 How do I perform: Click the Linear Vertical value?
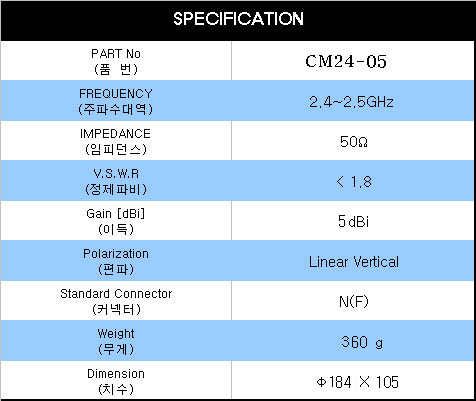pyautogui.click(x=354, y=262)
